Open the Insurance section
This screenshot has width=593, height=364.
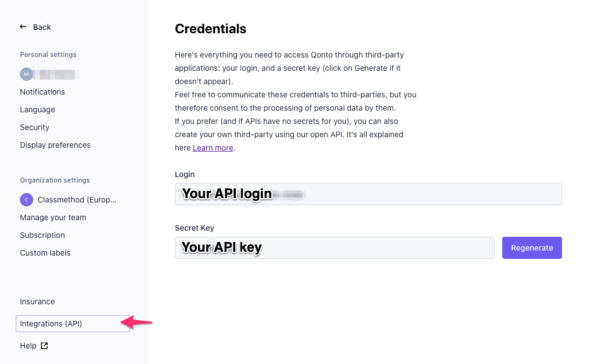tap(38, 301)
